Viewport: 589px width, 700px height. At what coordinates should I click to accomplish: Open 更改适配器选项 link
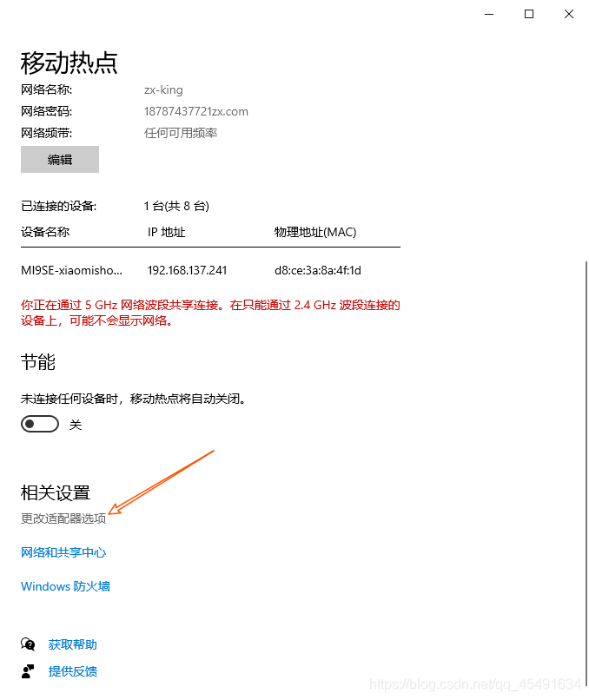(x=63, y=518)
